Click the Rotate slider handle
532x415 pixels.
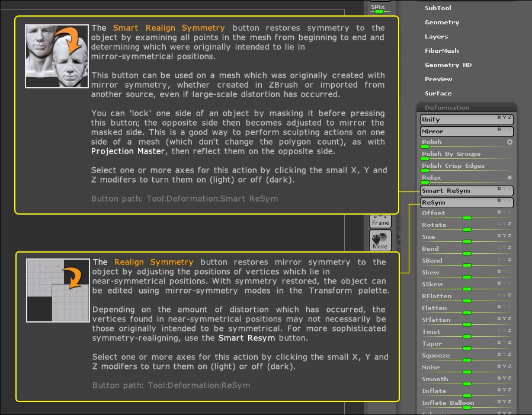click(467, 229)
